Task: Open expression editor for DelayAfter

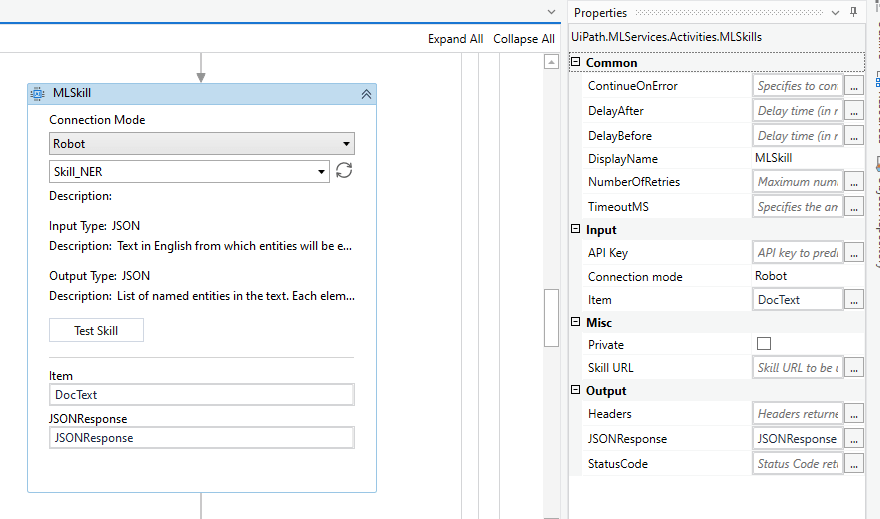Action: coord(854,111)
